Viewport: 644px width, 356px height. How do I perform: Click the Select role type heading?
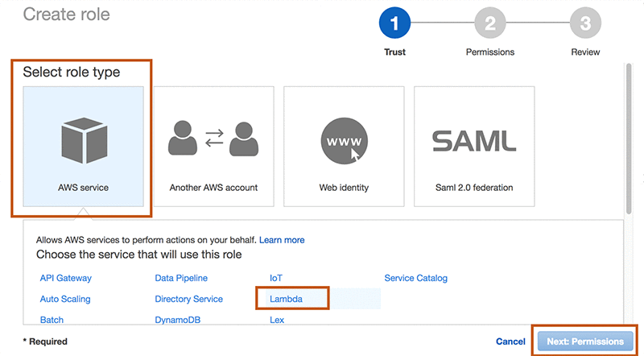[x=72, y=72]
